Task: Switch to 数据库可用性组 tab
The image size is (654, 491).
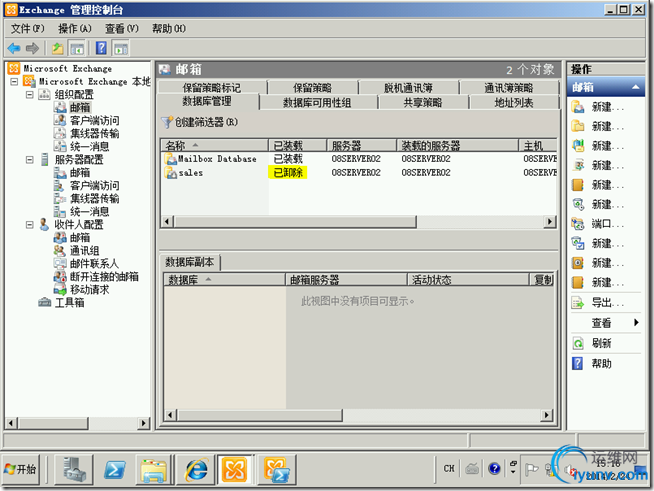Action: pyautogui.click(x=317, y=103)
